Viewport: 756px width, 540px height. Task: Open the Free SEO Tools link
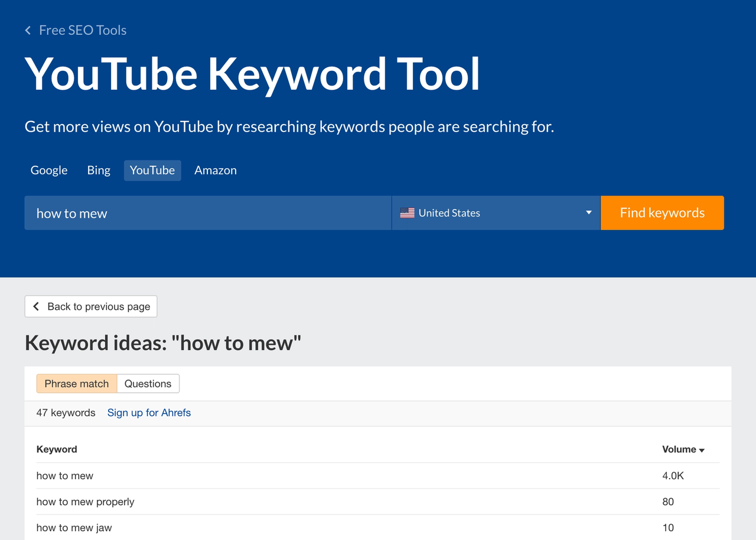pyautogui.click(x=83, y=30)
